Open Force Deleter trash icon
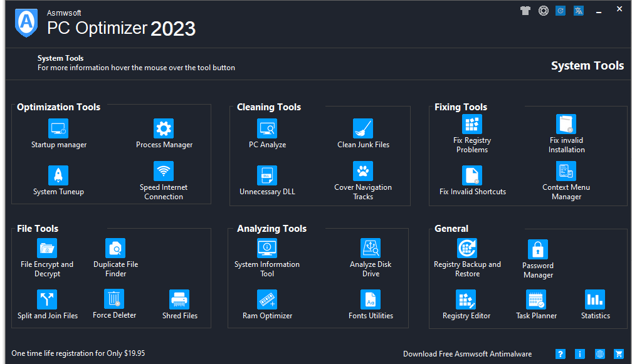The height and width of the screenshot is (364, 632). point(114,299)
